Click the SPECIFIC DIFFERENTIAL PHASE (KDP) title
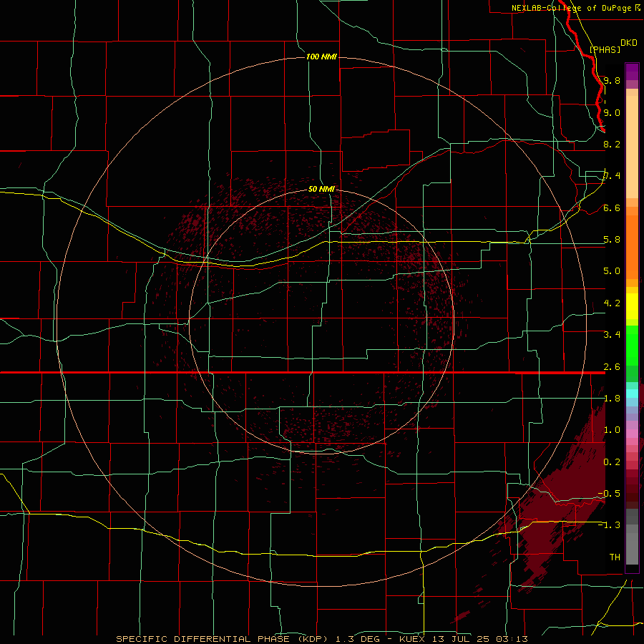 (x=223, y=639)
